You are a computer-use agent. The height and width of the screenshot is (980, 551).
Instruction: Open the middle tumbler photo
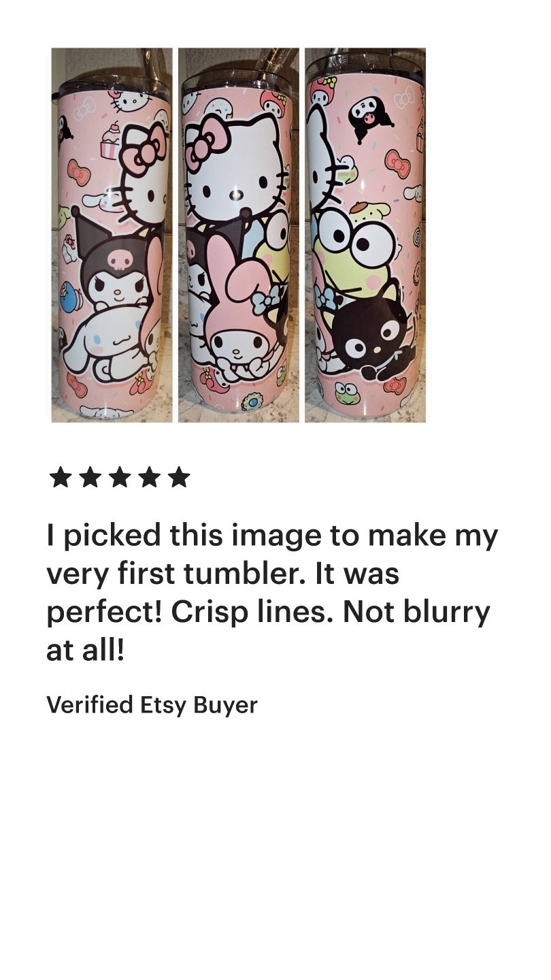click(239, 235)
